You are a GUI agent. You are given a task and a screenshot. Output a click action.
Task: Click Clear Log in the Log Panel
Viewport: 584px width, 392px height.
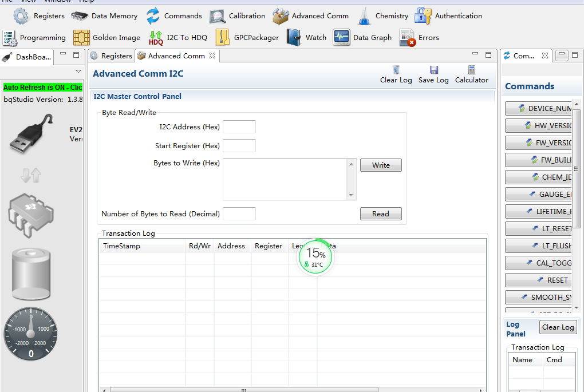558,327
